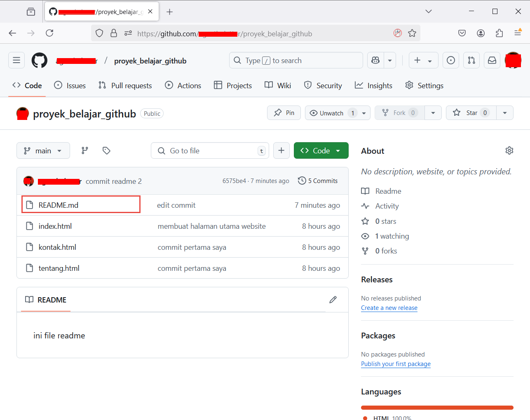Pin this repository to profile
Image resolution: width=530 pixels, height=420 pixels.
pyautogui.click(x=284, y=113)
